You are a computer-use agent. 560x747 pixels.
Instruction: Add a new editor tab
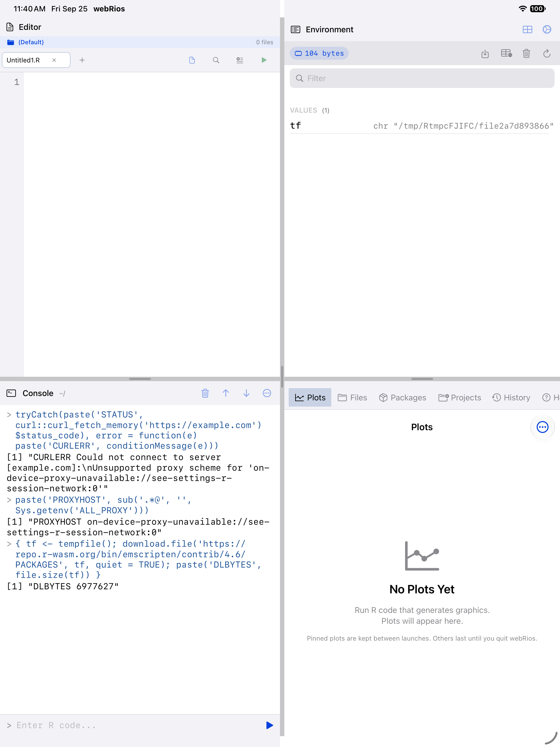[x=82, y=60]
